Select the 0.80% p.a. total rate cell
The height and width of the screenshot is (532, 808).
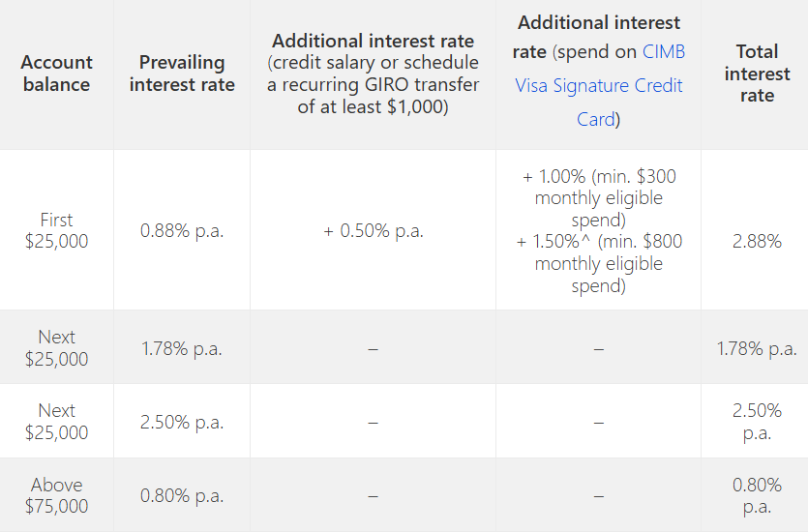point(757,495)
